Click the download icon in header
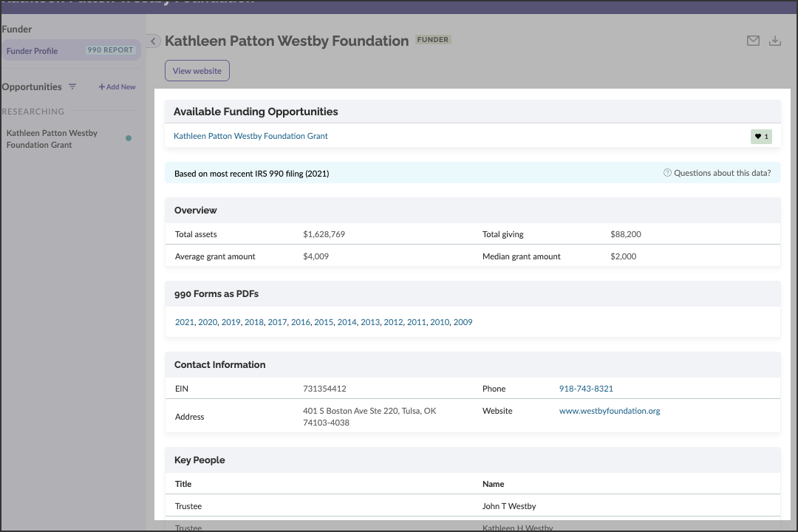798x532 pixels. (x=774, y=41)
